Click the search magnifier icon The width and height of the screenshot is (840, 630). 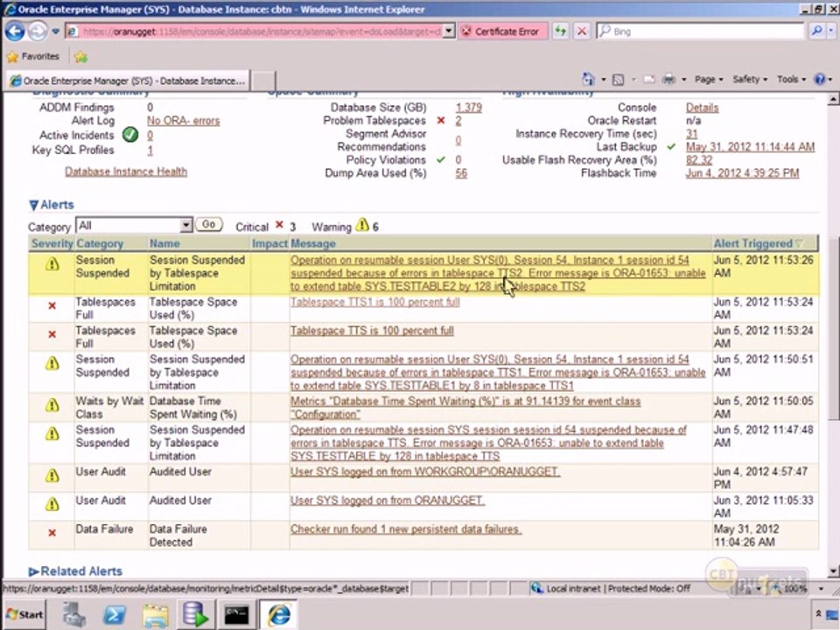tap(816, 31)
